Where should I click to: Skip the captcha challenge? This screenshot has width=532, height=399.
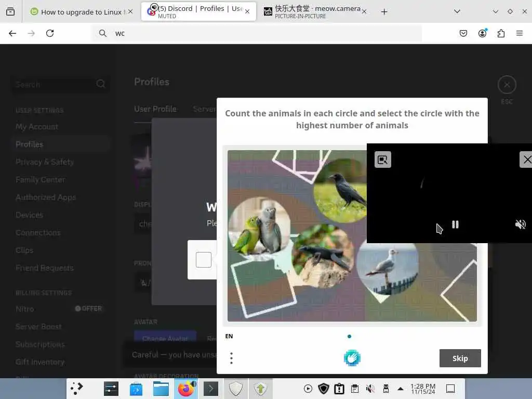460,358
